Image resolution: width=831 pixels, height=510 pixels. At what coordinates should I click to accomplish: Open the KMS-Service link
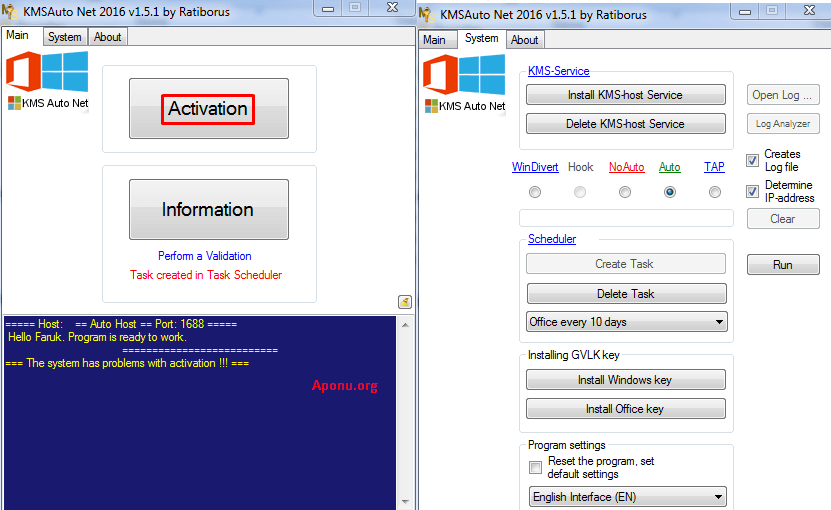pyautogui.click(x=559, y=71)
